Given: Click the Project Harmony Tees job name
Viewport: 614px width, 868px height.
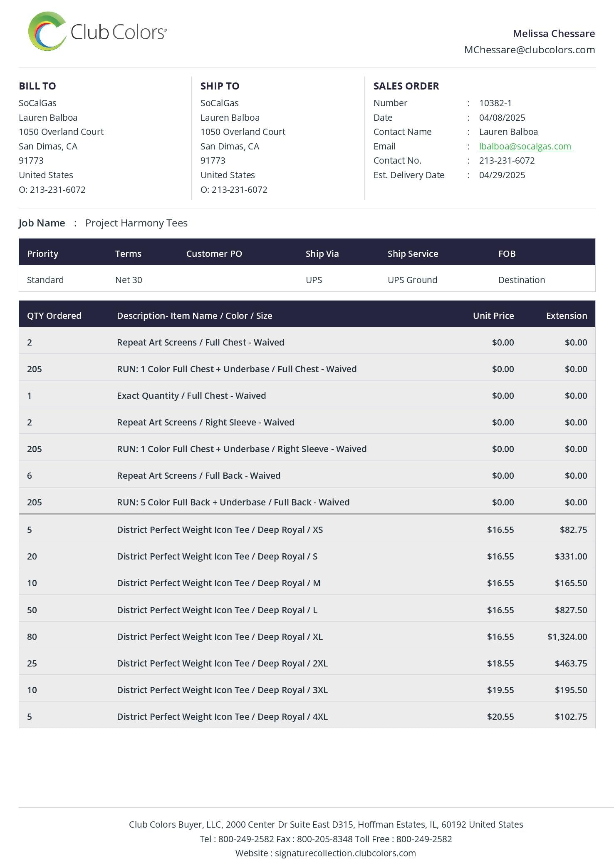Looking at the screenshot, I should click(x=136, y=223).
